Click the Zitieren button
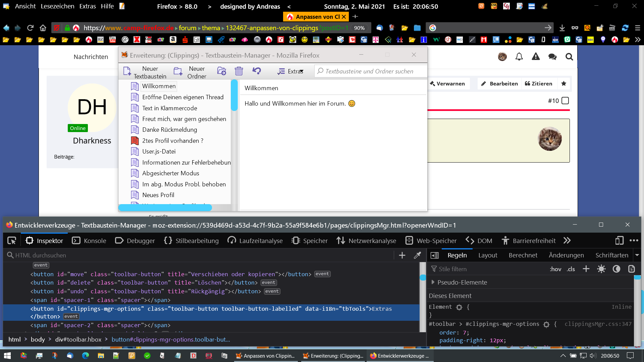Image resolution: width=644 pixels, height=362 pixels. click(539, 84)
